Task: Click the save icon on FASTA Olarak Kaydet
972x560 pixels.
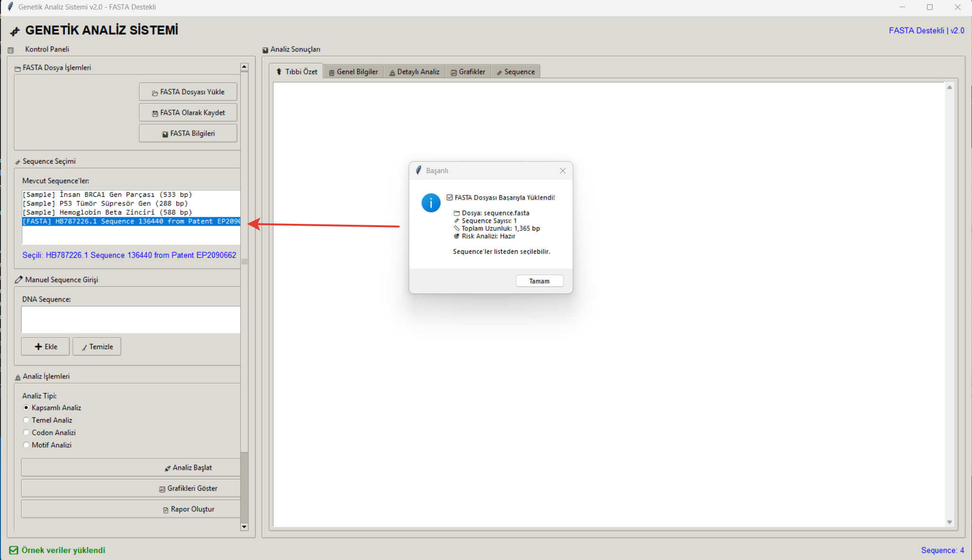Action: point(155,113)
